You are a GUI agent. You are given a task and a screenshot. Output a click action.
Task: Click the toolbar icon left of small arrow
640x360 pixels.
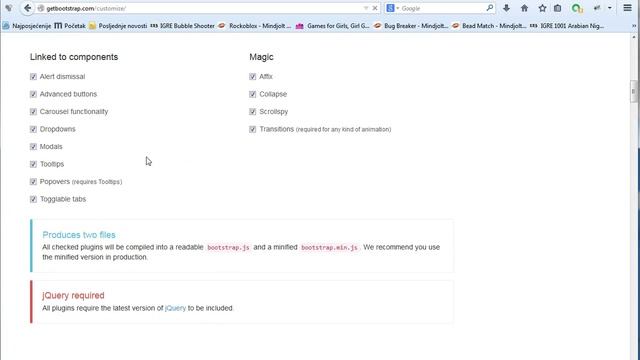pos(597,8)
